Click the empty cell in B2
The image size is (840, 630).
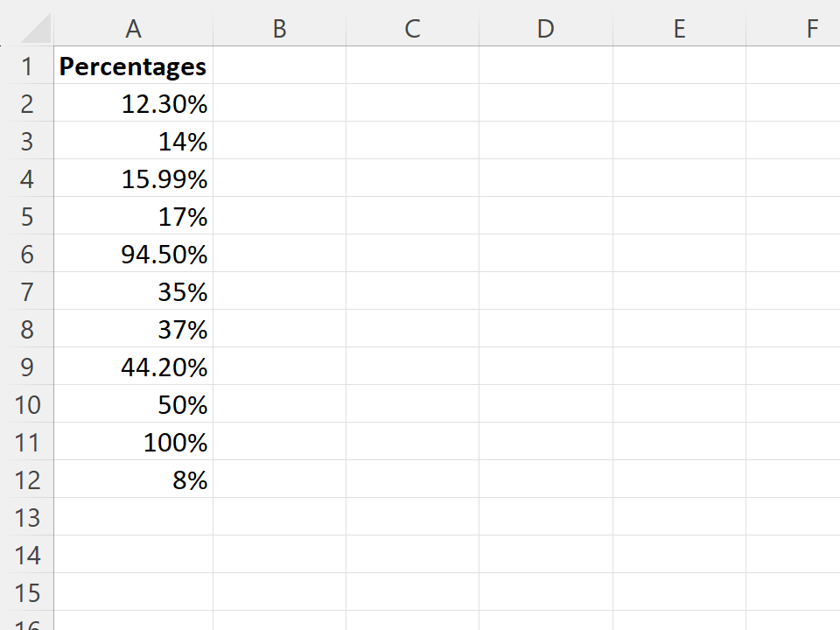click(x=278, y=103)
